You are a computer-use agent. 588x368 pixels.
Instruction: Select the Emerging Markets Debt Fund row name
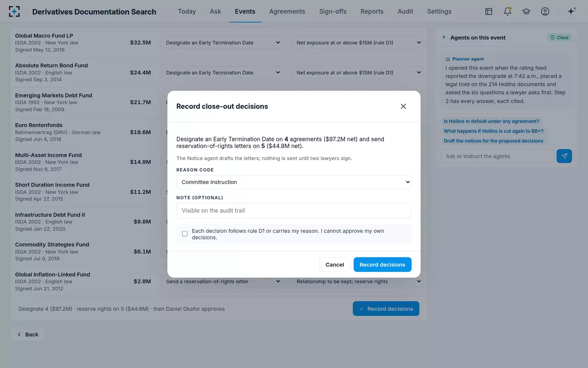tap(53, 95)
